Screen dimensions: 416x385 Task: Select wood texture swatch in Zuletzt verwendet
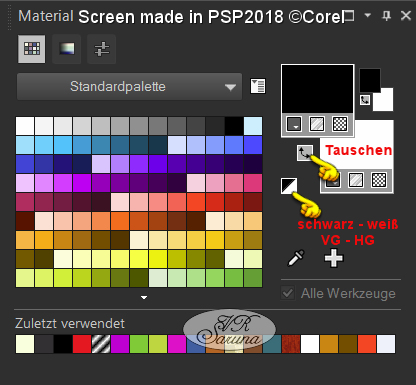[x=291, y=344]
